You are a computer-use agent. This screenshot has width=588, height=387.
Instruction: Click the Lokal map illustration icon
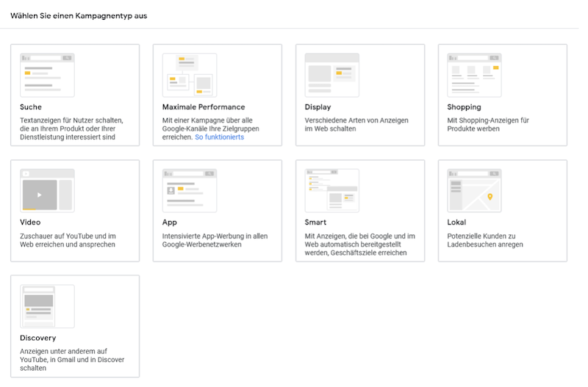point(474,191)
